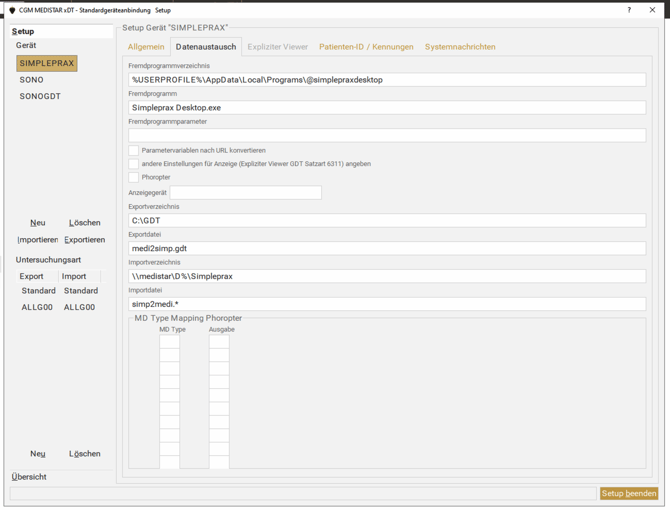Screen dimensions: 670x510
Task: Open Patienten-ID / Kennungen tab
Action: [366, 47]
